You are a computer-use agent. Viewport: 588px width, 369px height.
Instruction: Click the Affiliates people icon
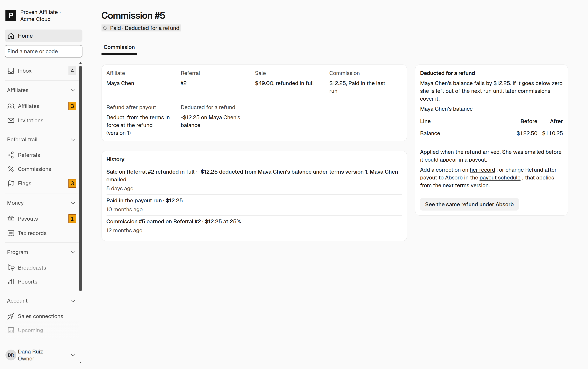click(11, 106)
